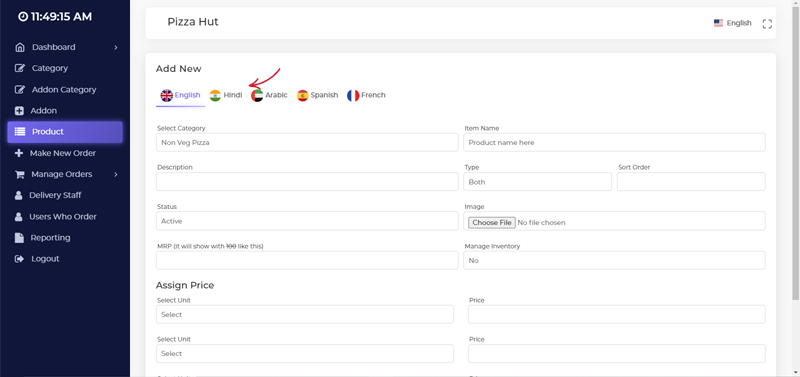This screenshot has height=377, width=800.
Task: Click the Reporting document icon
Action: [x=19, y=238]
